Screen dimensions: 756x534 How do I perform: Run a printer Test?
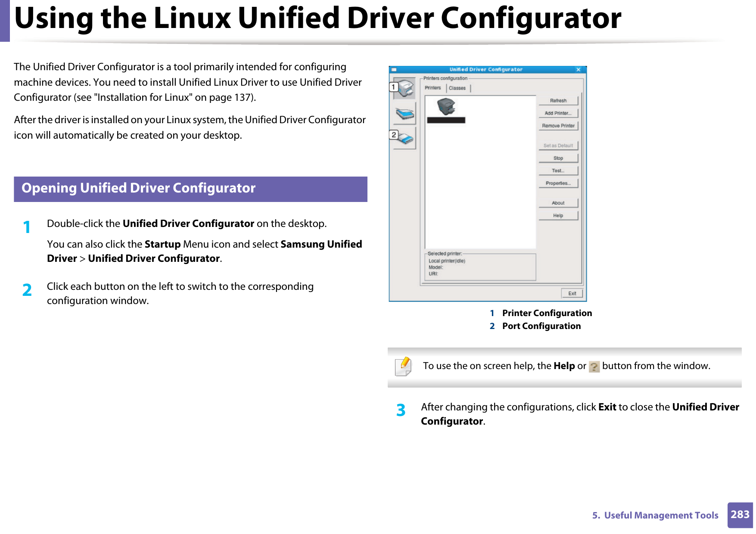point(558,170)
